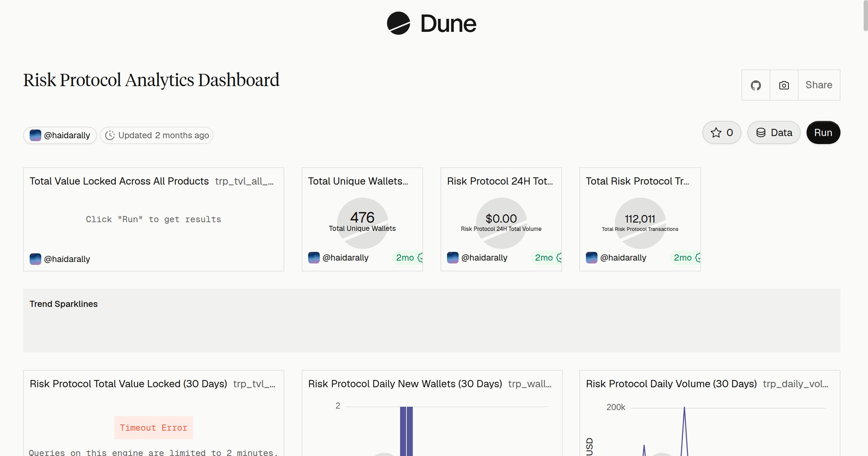Click avatar icon in @haidarally header chip
Viewport: 868px width, 456px height.
tap(35, 135)
